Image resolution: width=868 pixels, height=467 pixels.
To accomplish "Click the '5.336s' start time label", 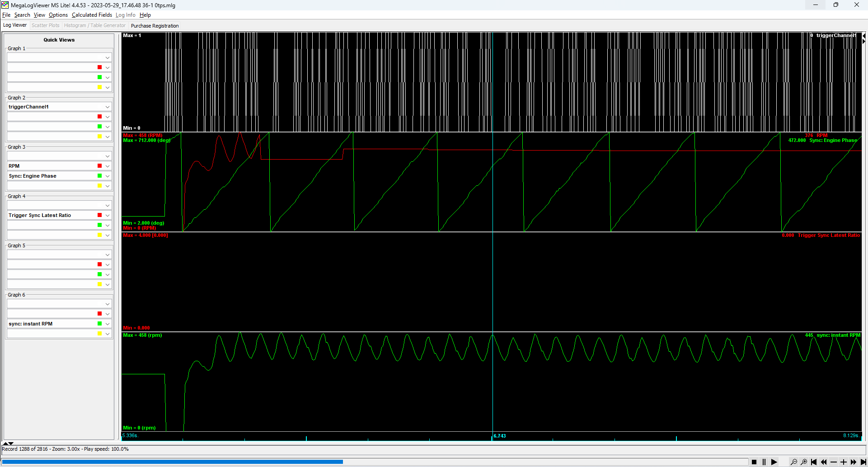I will click(131, 435).
